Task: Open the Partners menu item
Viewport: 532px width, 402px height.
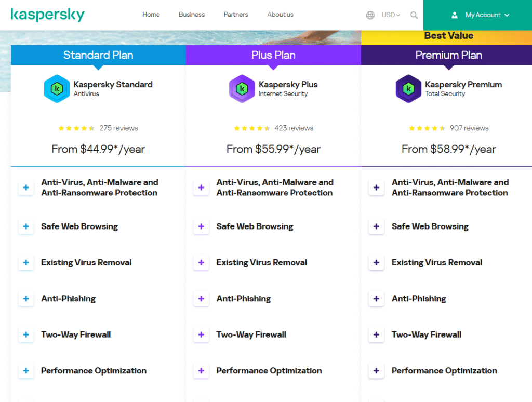Action: [236, 15]
